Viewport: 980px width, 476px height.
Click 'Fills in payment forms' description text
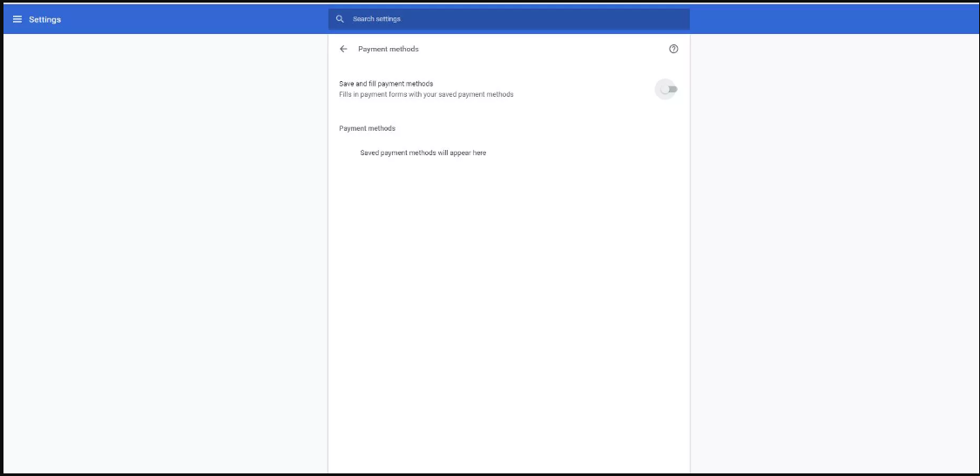pyautogui.click(x=426, y=94)
